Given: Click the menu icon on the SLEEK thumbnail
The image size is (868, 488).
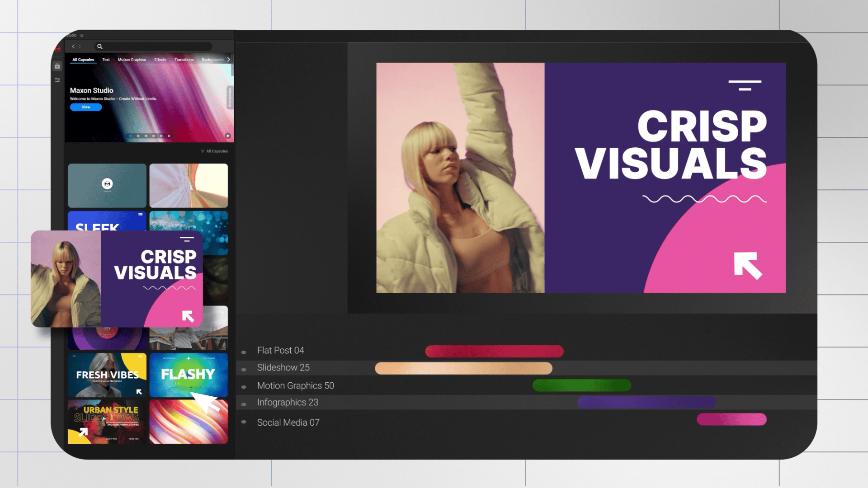Looking at the screenshot, I should coord(142,214).
